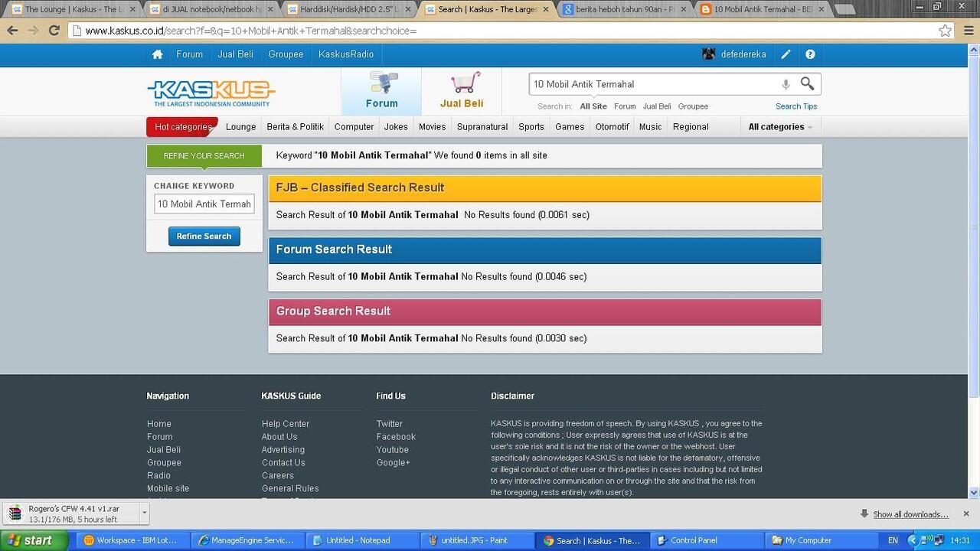
Task: Click the KASKUS logo
Action: (x=211, y=93)
